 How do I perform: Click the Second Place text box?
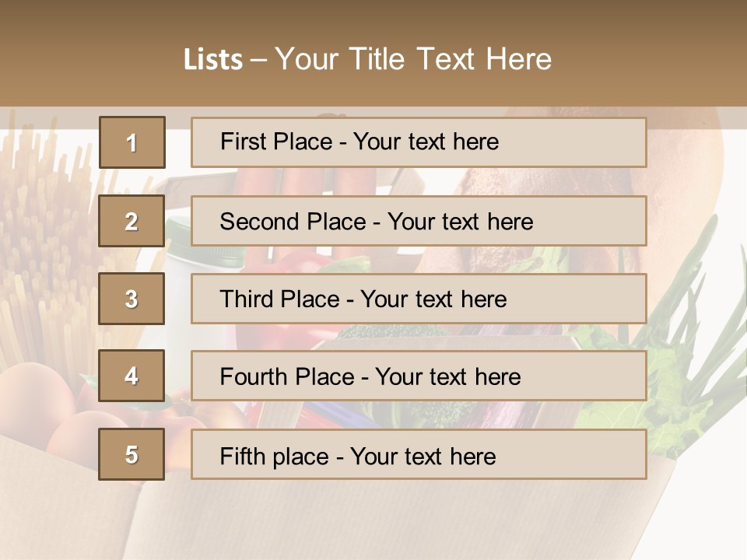click(x=418, y=221)
